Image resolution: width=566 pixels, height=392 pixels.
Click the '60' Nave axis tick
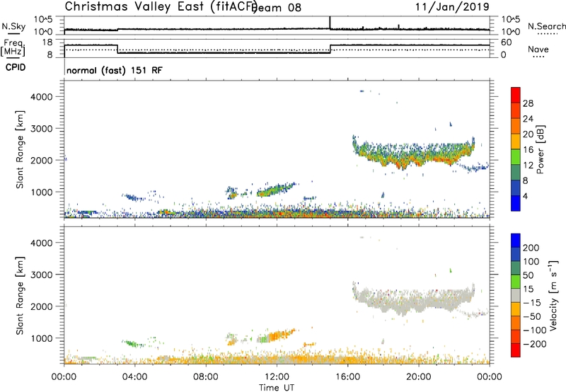(506, 42)
